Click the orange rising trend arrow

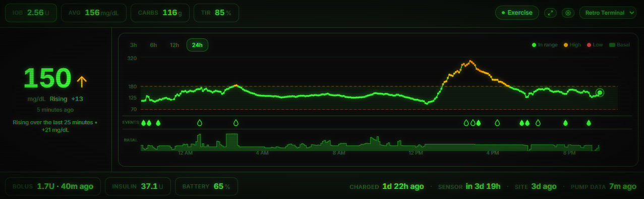[82, 81]
